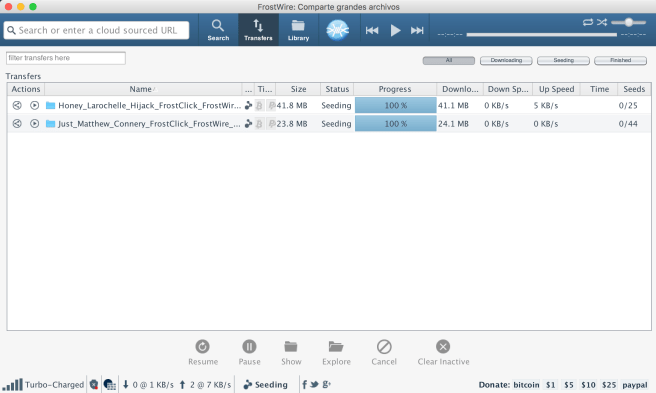This screenshot has height=393, width=656.
Task: Filter transfers by Finished
Action: click(x=620, y=60)
